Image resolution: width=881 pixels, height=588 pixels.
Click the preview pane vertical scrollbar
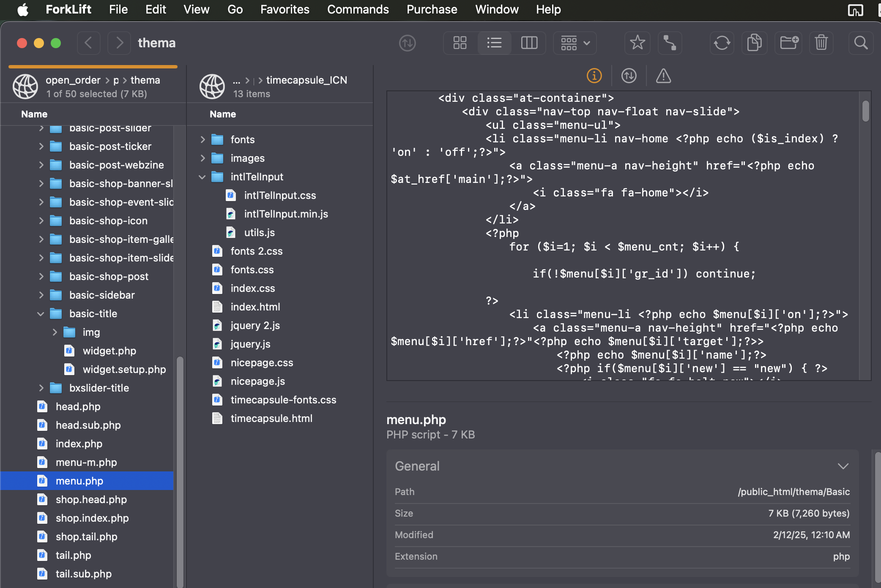pyautogui.click(x=865, y=112)
